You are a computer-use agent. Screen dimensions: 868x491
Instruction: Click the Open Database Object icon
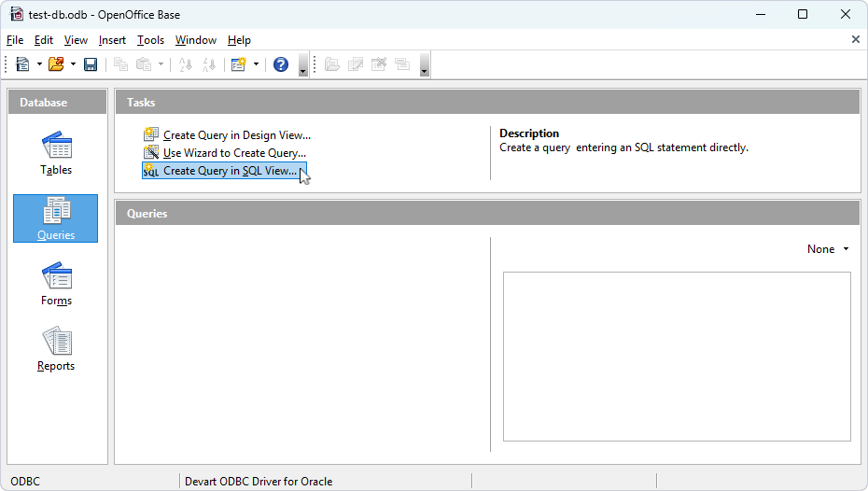(x=331, y=64)
